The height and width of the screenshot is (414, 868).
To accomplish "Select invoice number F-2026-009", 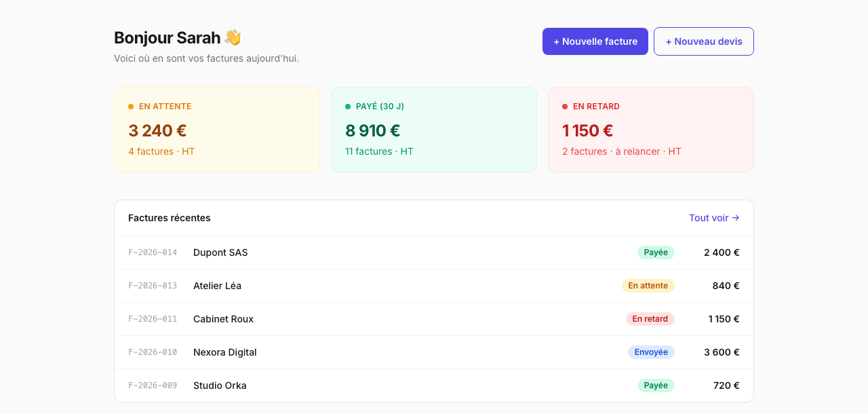I will point(153,385).
